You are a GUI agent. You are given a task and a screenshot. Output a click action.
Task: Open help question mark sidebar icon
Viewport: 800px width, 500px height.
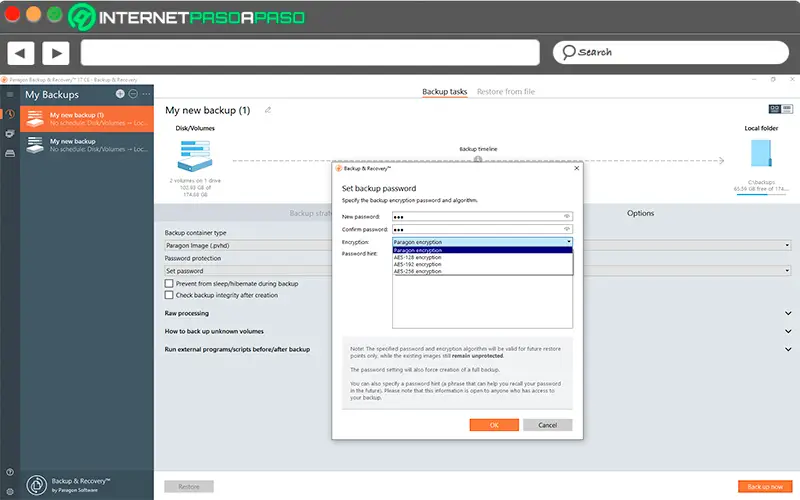point(10,472)
